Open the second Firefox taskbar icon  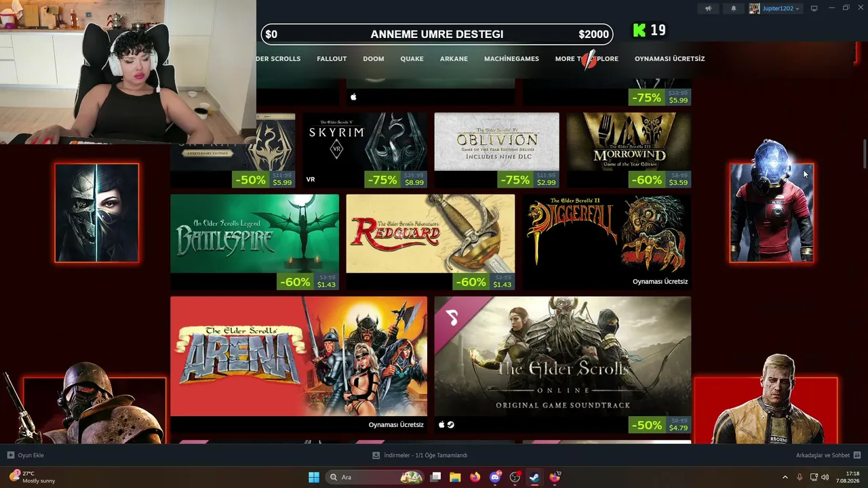coord(555,477)
